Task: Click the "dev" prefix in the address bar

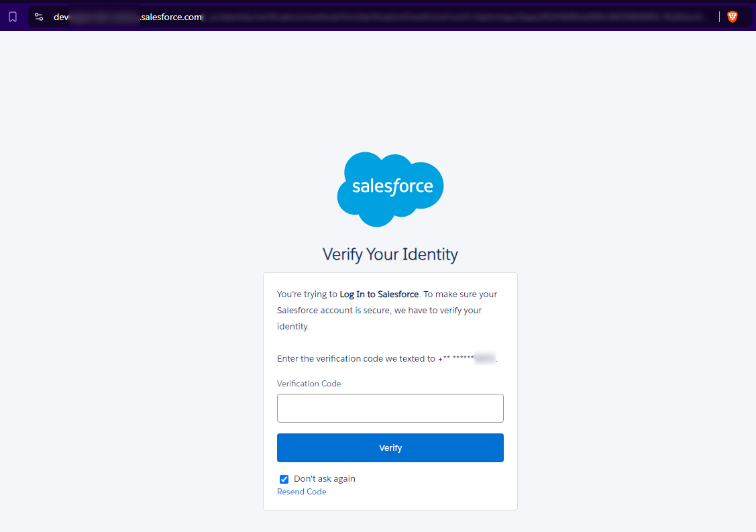Action: point(61,17)
